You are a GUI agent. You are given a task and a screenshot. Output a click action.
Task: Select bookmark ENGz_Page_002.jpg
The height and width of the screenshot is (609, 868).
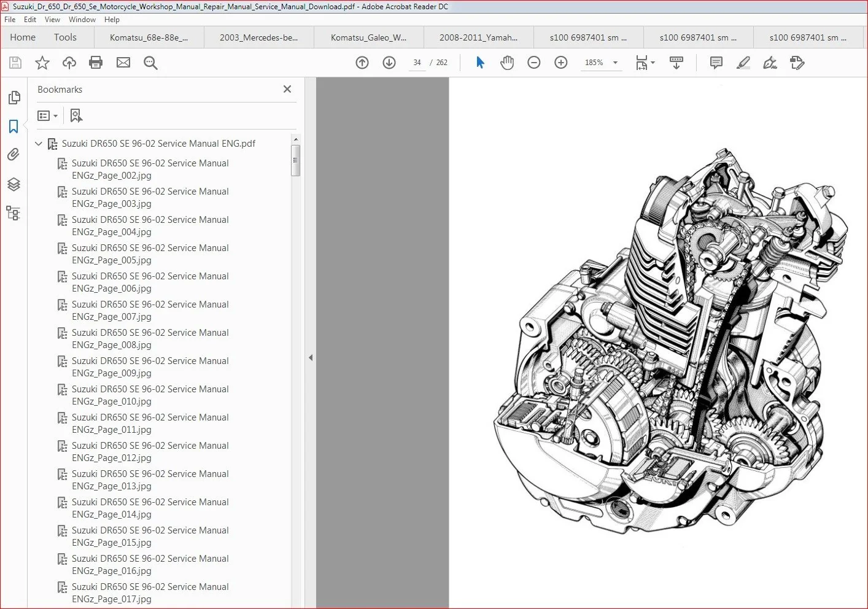150,169
